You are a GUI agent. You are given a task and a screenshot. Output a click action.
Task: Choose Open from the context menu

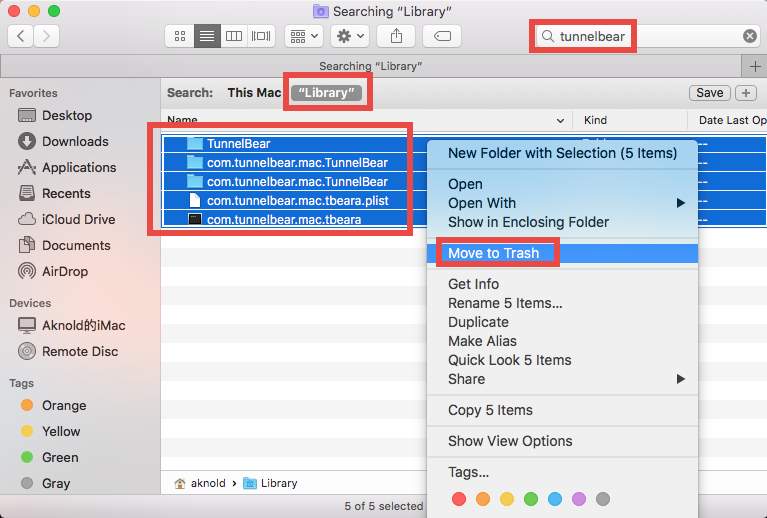562,184
